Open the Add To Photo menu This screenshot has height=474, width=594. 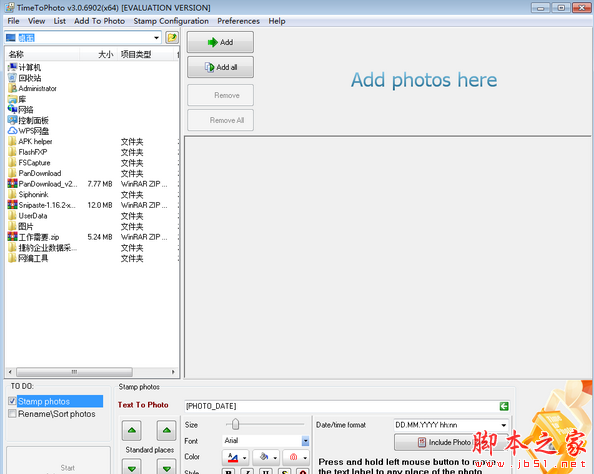coord(99,21)
